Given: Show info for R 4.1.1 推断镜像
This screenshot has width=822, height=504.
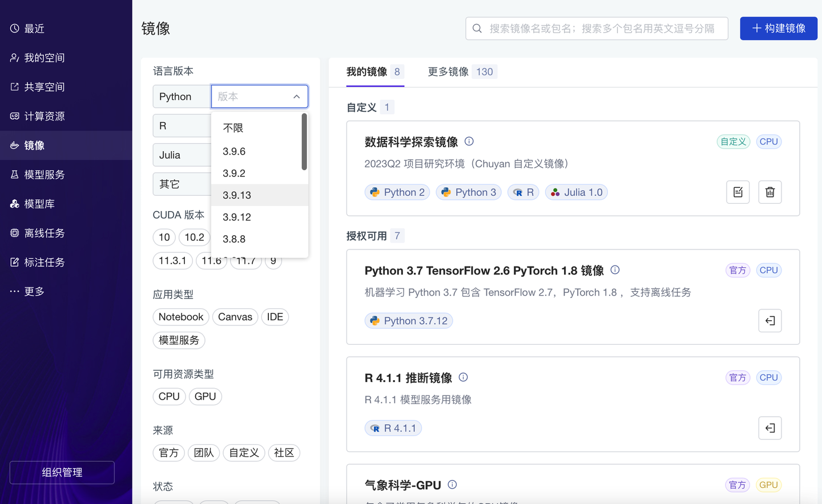Looking at the screenshot, I should [463, 377].
